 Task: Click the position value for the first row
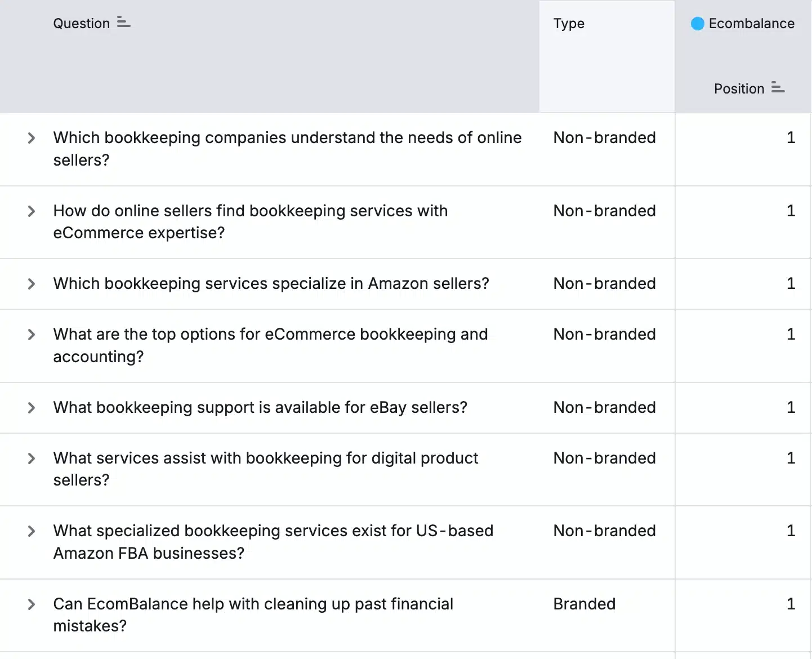click(x=791, y=137)
